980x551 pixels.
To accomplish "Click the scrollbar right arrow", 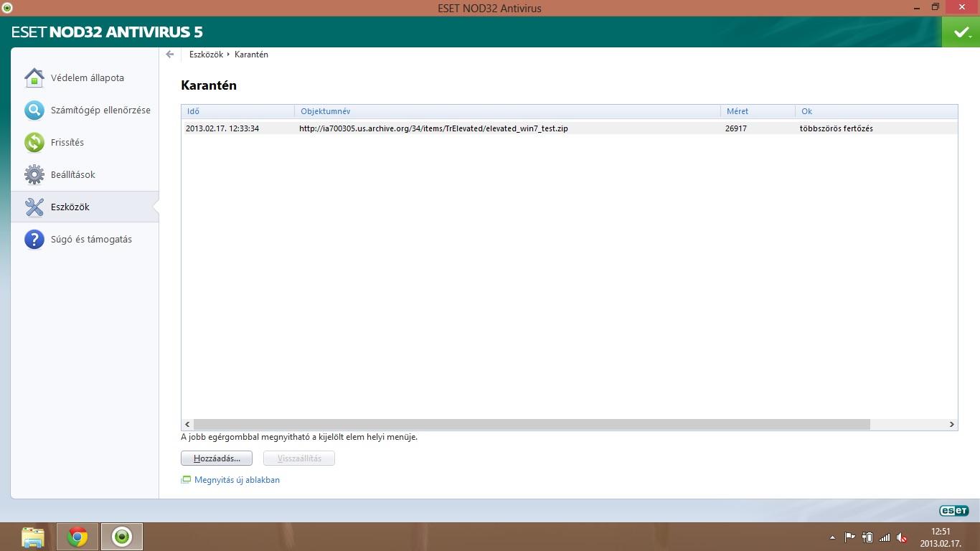I will tap(952, 424).
